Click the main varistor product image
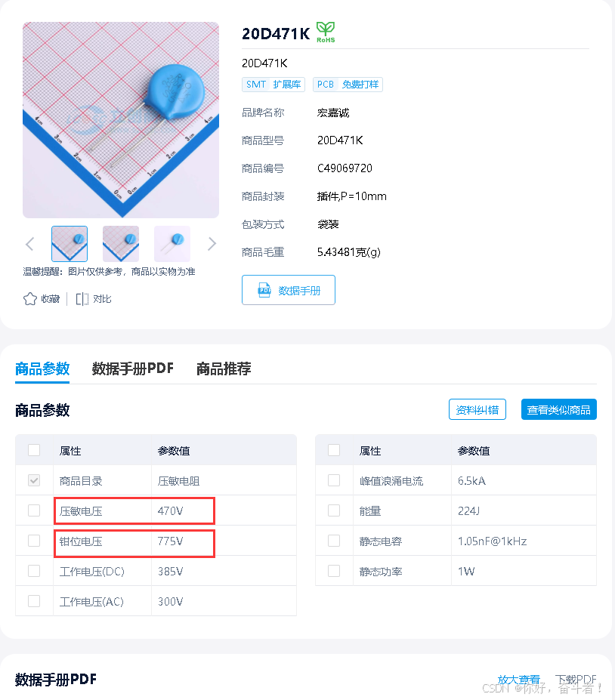 [x=121, y=120]
